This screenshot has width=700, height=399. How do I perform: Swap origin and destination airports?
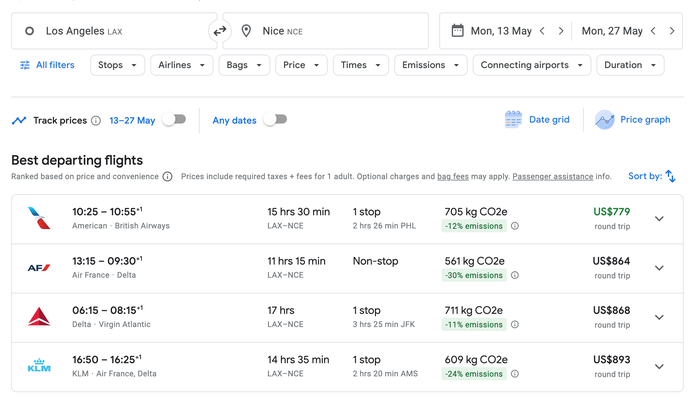click(x=220, y=31)
